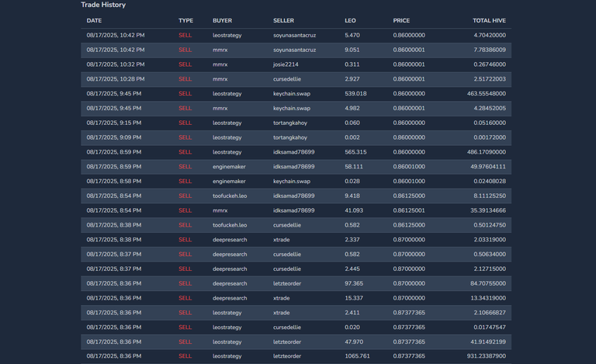The height and width of the screenshot is (364, 596).
Task: Click the Trade History heading
Action: coord(103,5)
